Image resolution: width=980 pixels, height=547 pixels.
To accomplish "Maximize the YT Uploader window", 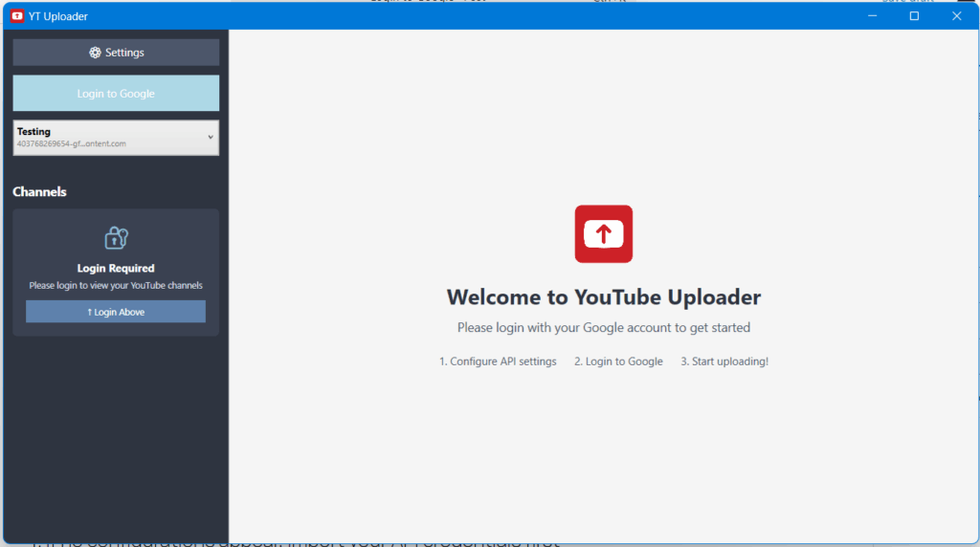I will pos(914,16).
